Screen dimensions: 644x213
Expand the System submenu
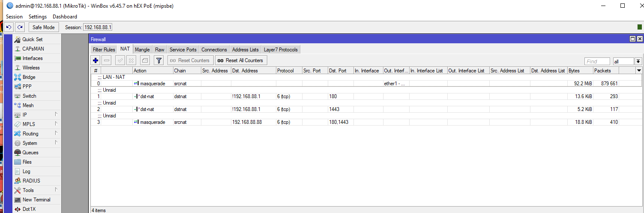tap(36, 143)
